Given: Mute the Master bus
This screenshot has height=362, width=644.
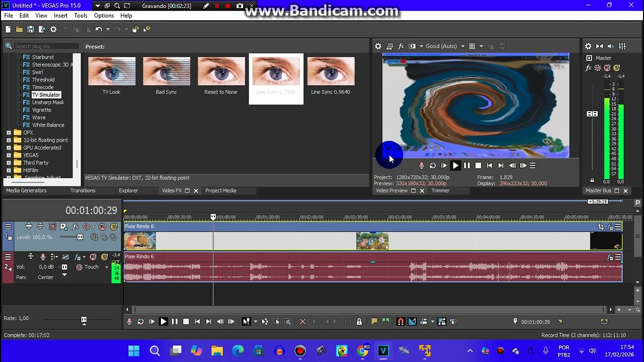Looking at the screenshot, I should pos(607,68).
